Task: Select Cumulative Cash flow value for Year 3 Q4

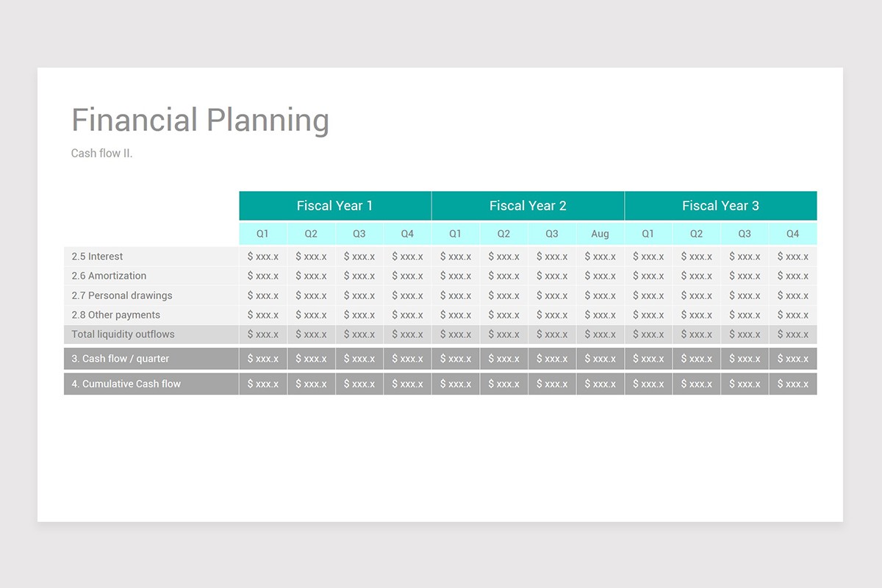Action: point(792,384)
